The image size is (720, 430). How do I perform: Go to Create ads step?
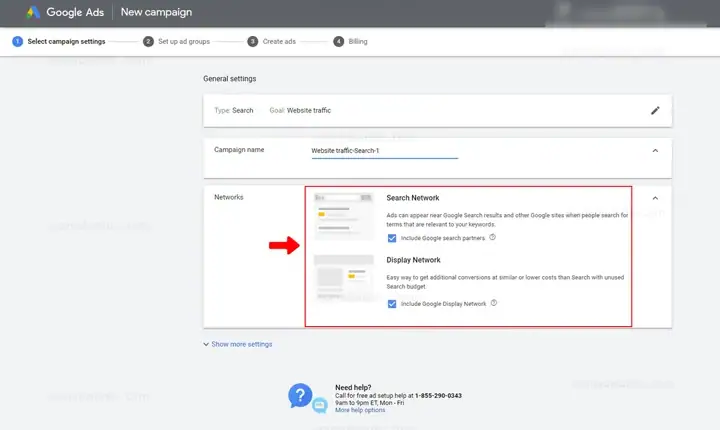279,41
